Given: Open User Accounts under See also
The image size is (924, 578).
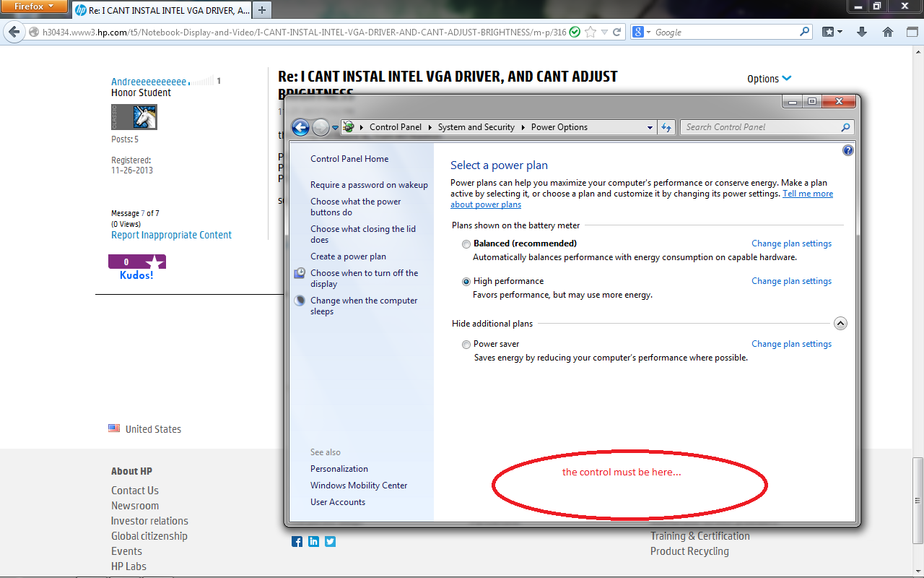Looking at the screenshot, I should tap(338, 502).
